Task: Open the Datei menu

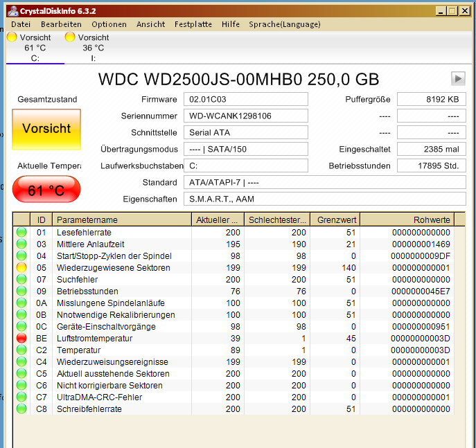Action: click(x=21, y=24)
